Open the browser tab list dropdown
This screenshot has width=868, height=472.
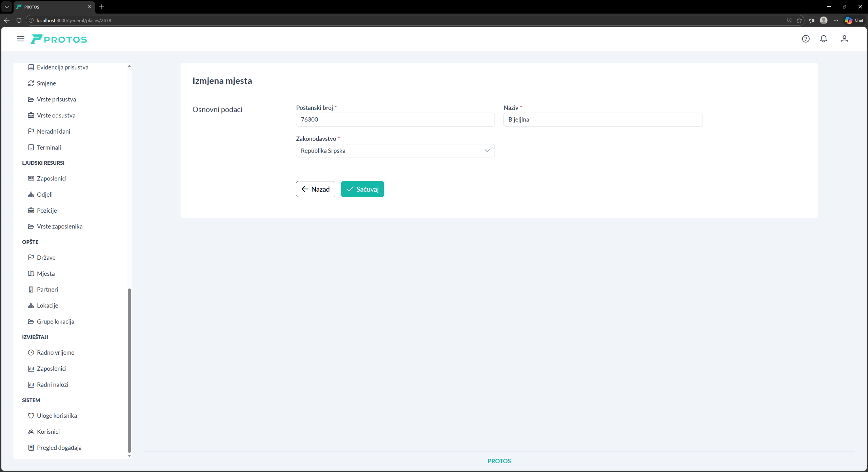coord(6,7)
